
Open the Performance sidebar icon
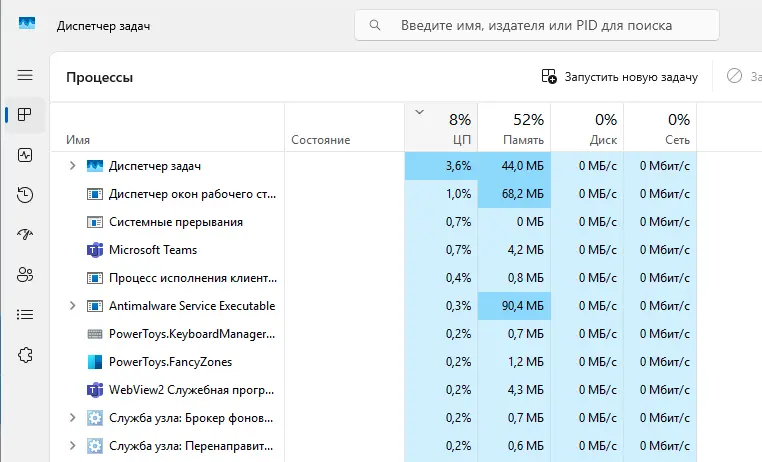[x=25, y=155]
